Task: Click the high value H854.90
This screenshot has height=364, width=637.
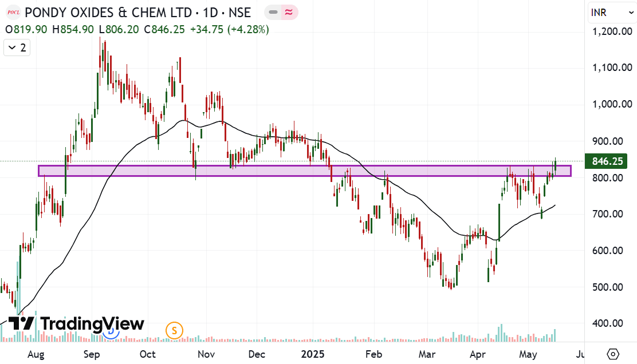Action: pyautogui.click(x=73, y=30)
